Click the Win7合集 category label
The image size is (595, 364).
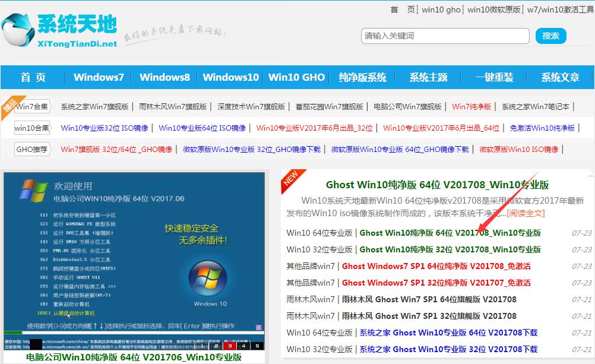click(32, 107)
